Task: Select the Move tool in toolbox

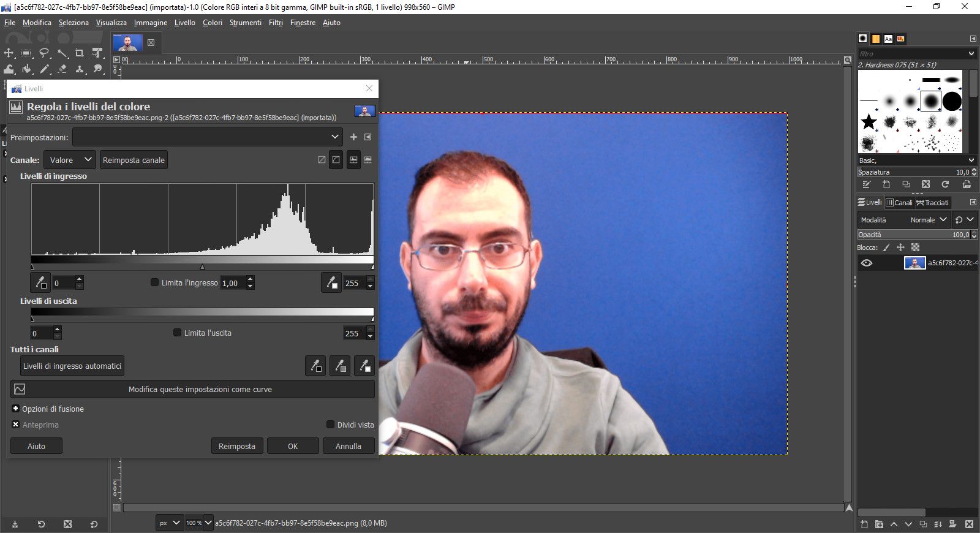Action: (9, 53)
